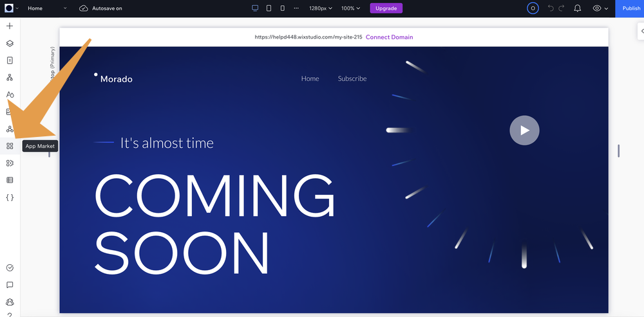
Task: Select the Subscribe navigation item on canvas
Action: click(352, 78)
